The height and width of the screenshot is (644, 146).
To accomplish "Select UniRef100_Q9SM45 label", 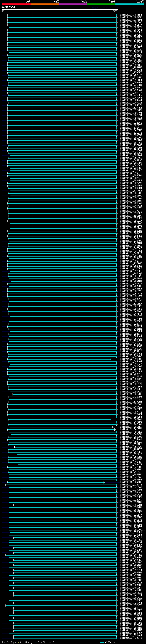I will (131, 87).
